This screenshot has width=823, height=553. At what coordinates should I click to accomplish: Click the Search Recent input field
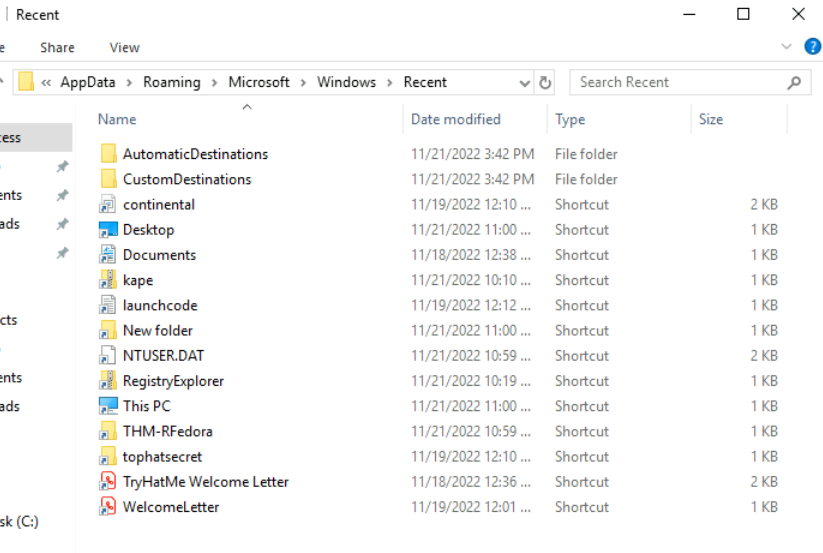click(680, 83)
